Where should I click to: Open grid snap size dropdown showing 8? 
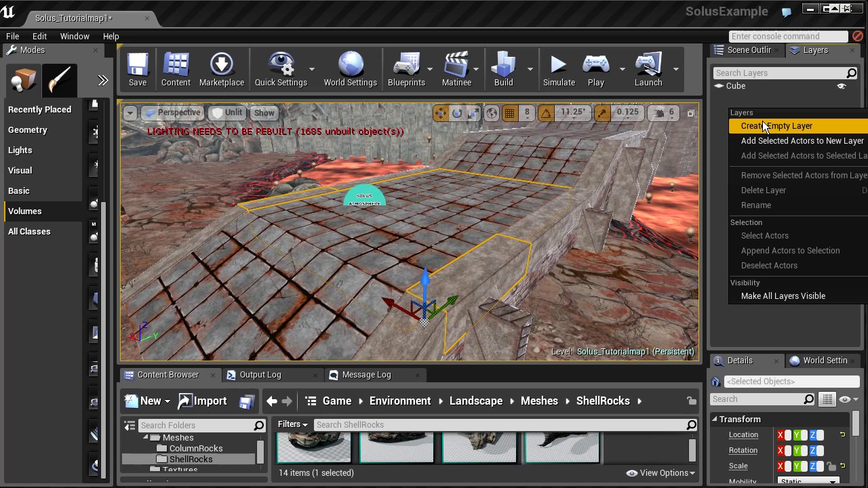(527, 113)
